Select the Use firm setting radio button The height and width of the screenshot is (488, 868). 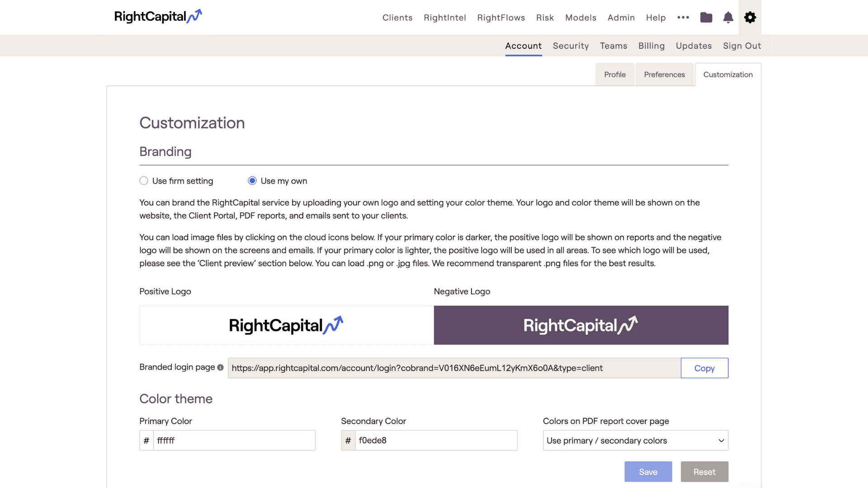pos(143,180)
